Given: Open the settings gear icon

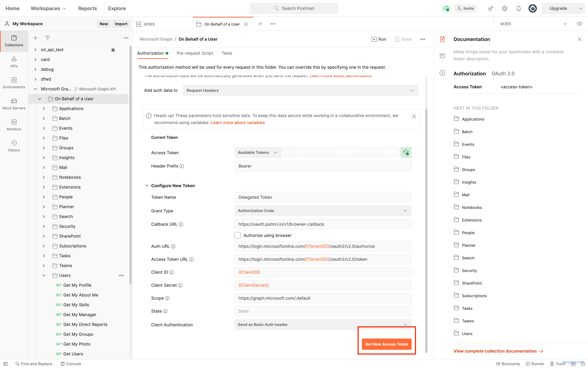Looking at the screenshot, I should [x=505, y=8].
